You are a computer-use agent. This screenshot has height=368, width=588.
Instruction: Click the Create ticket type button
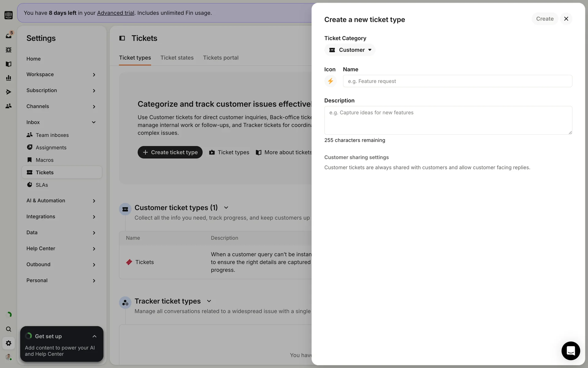(170, 152)
